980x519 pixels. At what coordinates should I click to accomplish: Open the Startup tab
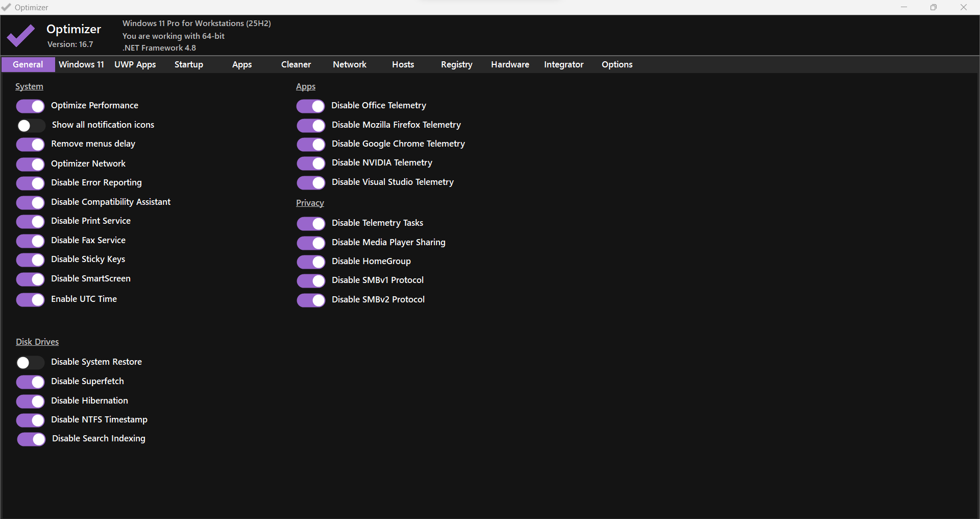(189, 64)
